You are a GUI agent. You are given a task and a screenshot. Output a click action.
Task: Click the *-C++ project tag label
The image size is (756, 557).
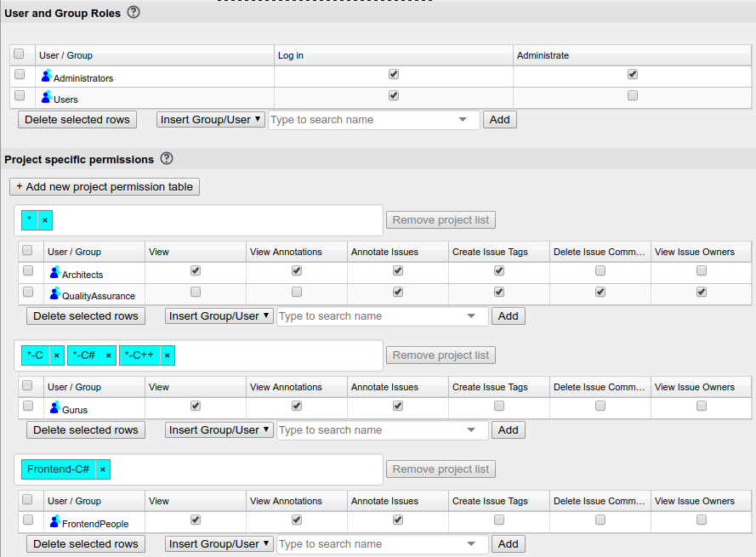click(x=139, y=355)
